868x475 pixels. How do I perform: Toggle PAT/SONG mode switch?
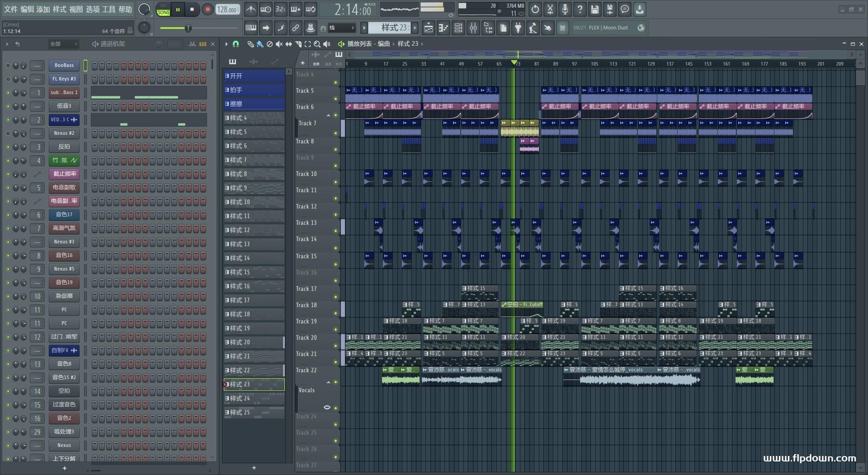pos(164,9)
